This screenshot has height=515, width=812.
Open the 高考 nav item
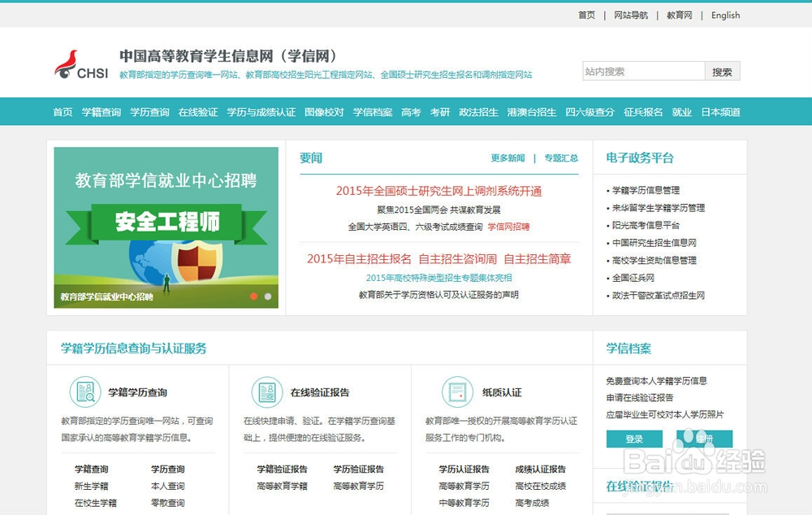(411, 112)
